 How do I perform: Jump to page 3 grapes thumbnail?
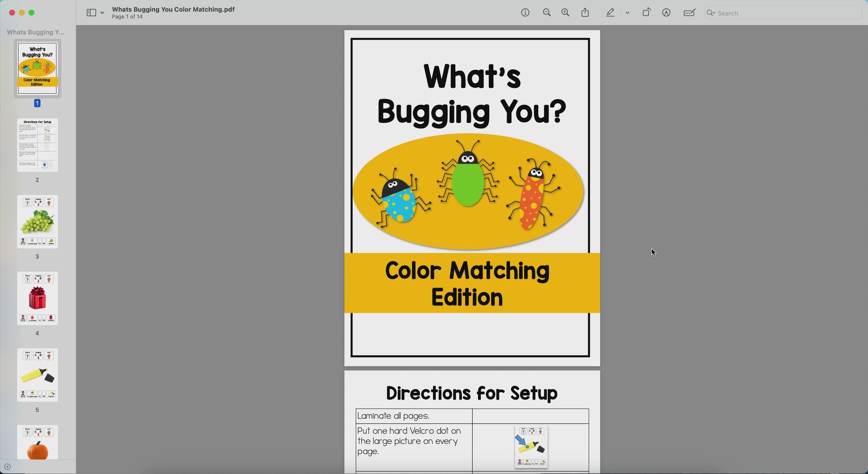[x=37, y=222]
